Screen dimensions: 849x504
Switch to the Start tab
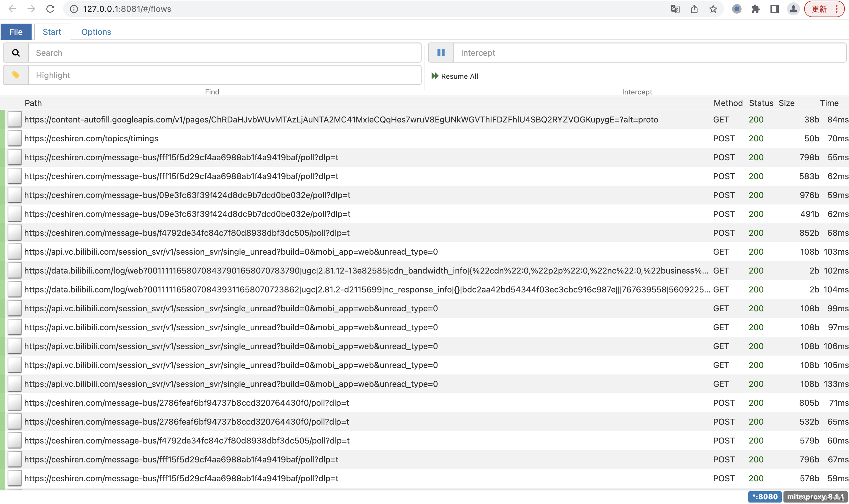pyautogui.click(x=52, y=32)
